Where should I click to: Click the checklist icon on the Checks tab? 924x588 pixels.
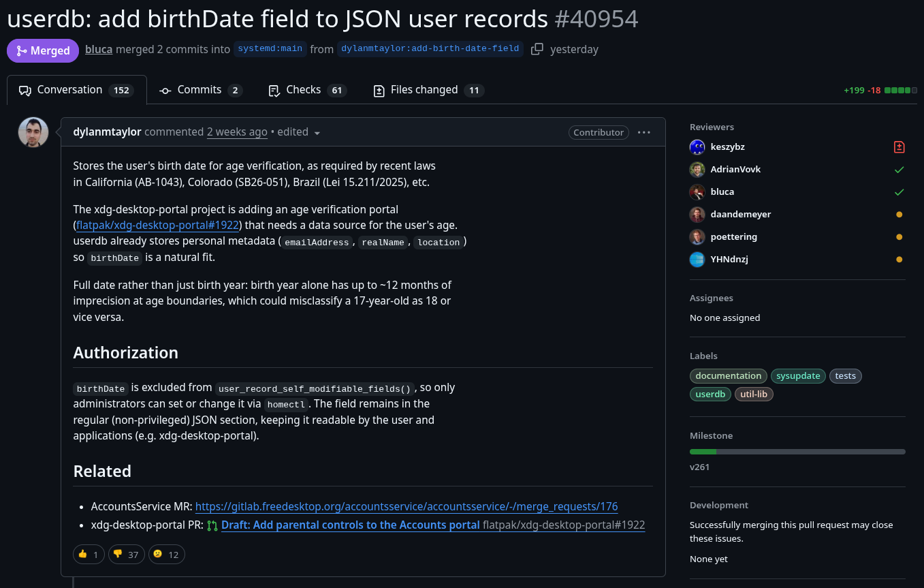(x=274, y=90)
